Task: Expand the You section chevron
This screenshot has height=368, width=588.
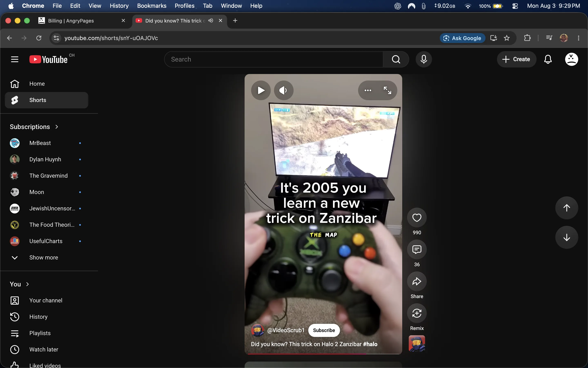Action: click(x=27, y=284)
